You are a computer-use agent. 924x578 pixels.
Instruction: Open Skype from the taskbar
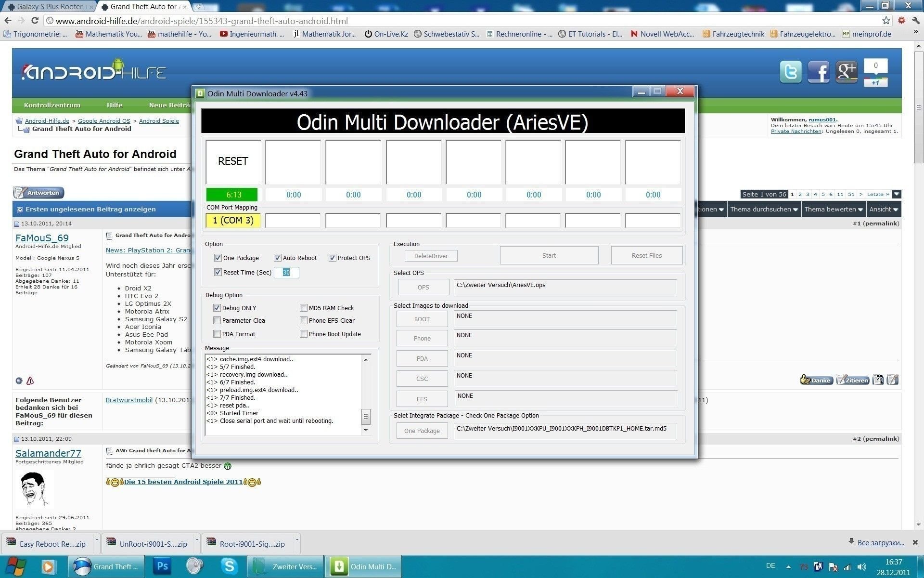(x=229, y=566)
